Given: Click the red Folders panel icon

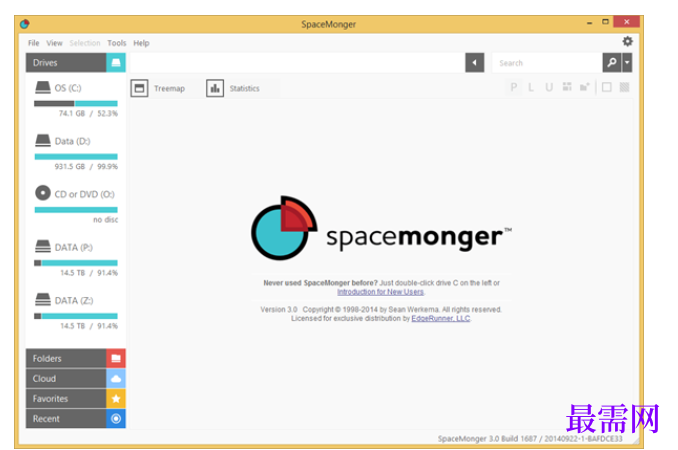Looking at the screenshot, I should click(x=116, y=358).
